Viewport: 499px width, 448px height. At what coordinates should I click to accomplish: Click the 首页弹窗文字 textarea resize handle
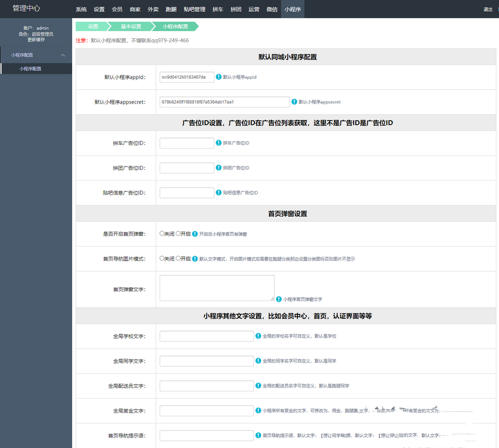click(272, 299)
